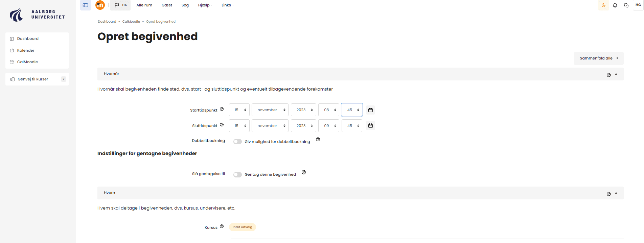This screenshot has width=644, height=243.
Task: Open Kalender in the sidebar
Action: pos(26,50)
